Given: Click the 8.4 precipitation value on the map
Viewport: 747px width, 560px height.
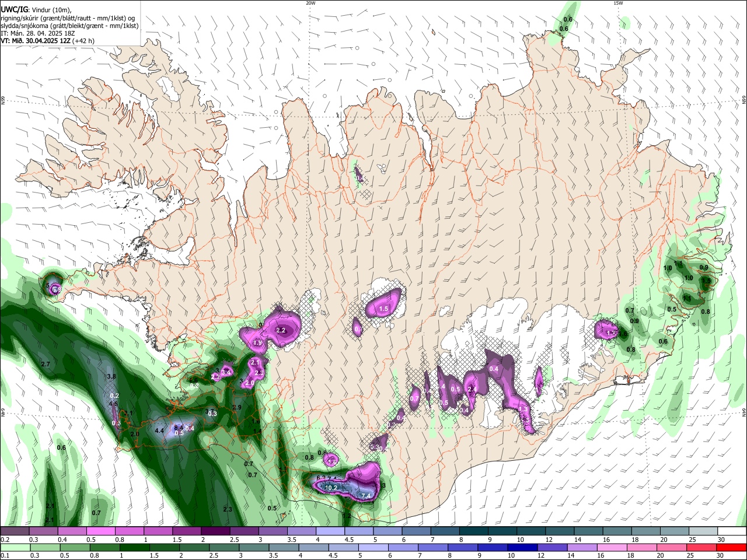Looking at the screenshot, I should [179, 428].
